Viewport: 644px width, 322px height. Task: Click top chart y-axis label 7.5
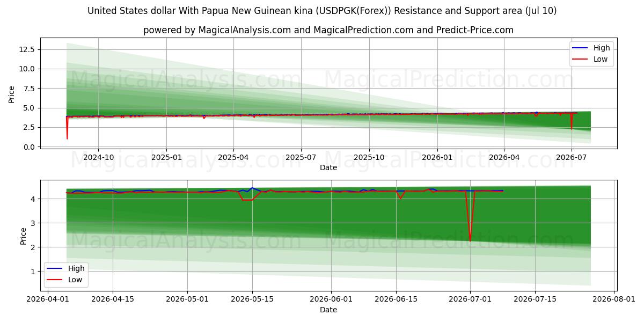tap(28, 89)
